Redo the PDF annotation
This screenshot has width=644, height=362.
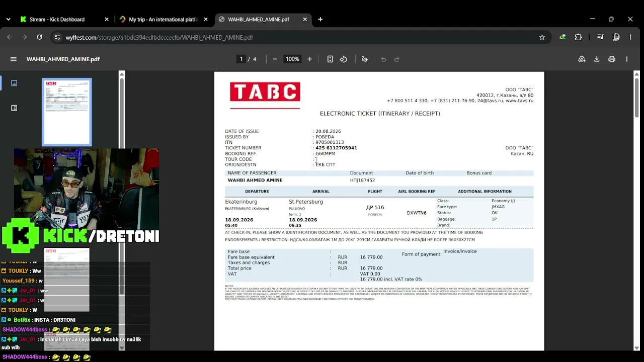(396, 59)
